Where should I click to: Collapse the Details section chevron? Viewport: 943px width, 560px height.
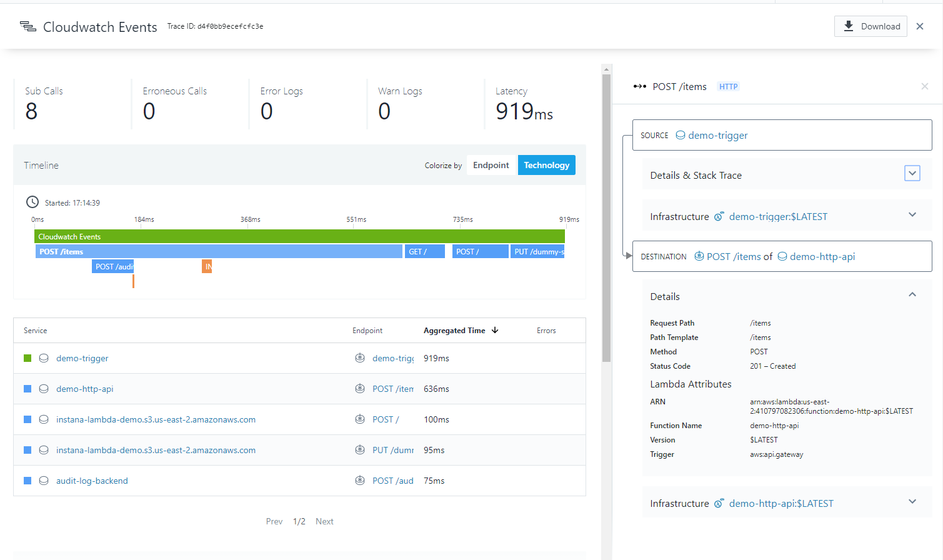(912, 294)
